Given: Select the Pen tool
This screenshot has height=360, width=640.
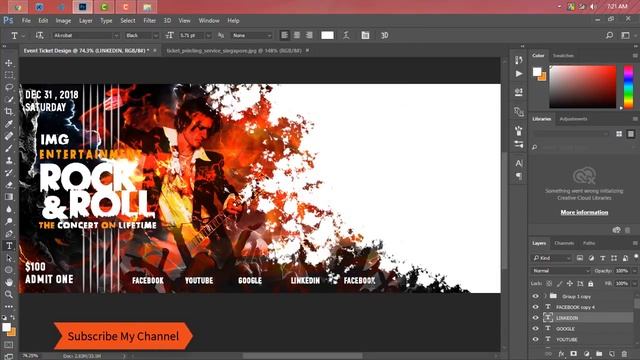Looking at the screenshot, I should (x=9, y=233).
